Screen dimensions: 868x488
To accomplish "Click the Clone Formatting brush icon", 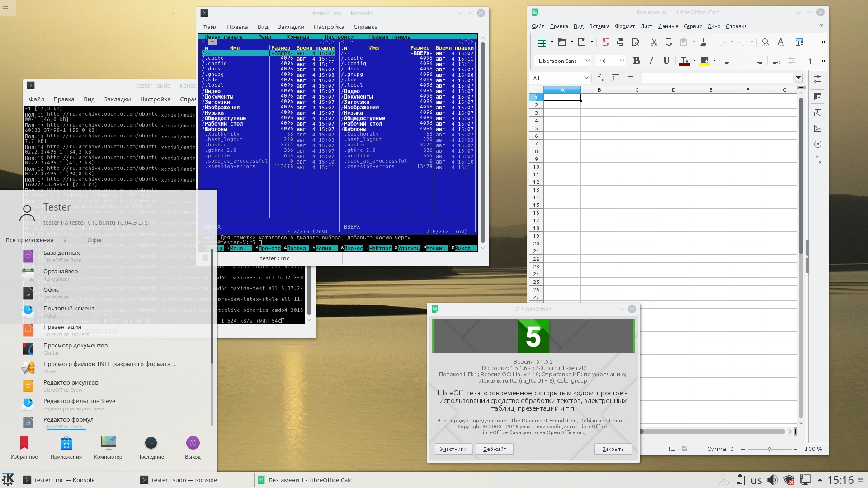I will pyautogui.click(x=703, y=42).
